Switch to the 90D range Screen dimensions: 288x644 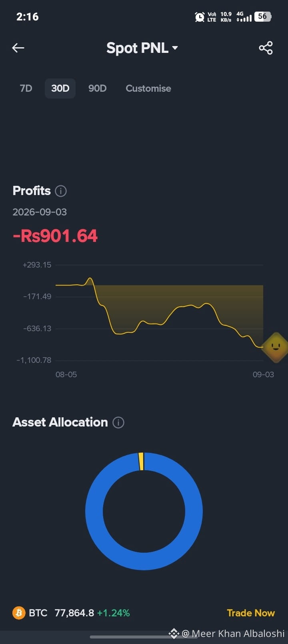click(97, 89)
